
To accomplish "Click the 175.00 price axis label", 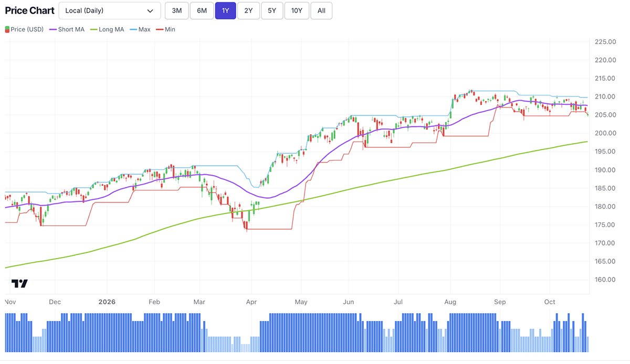I will click(605, 224).
